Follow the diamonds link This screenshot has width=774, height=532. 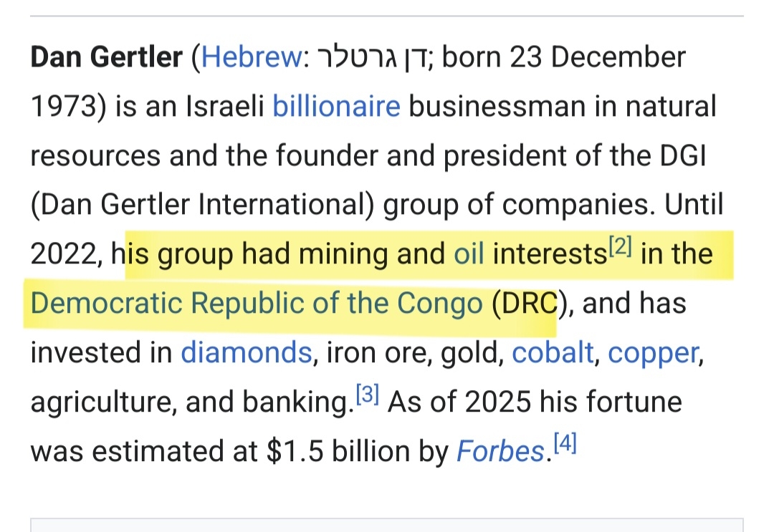coord(245,353)
